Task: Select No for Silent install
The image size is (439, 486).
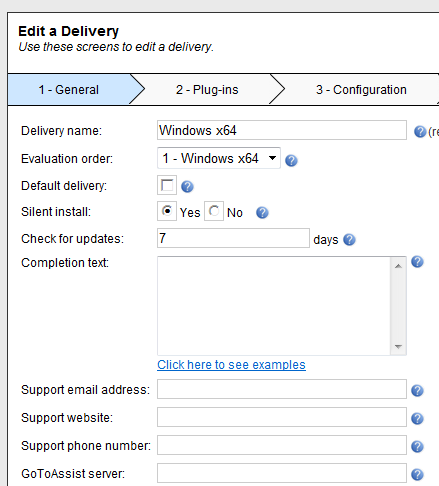Action: [214, 211]
